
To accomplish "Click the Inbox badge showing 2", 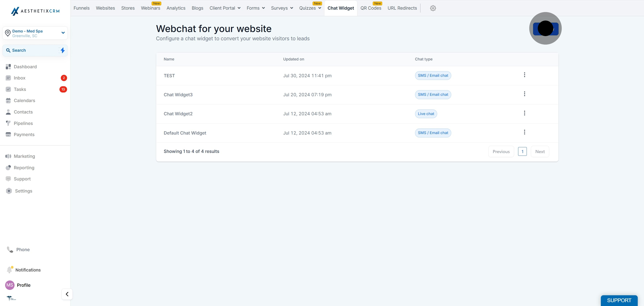I will [64, 78].
